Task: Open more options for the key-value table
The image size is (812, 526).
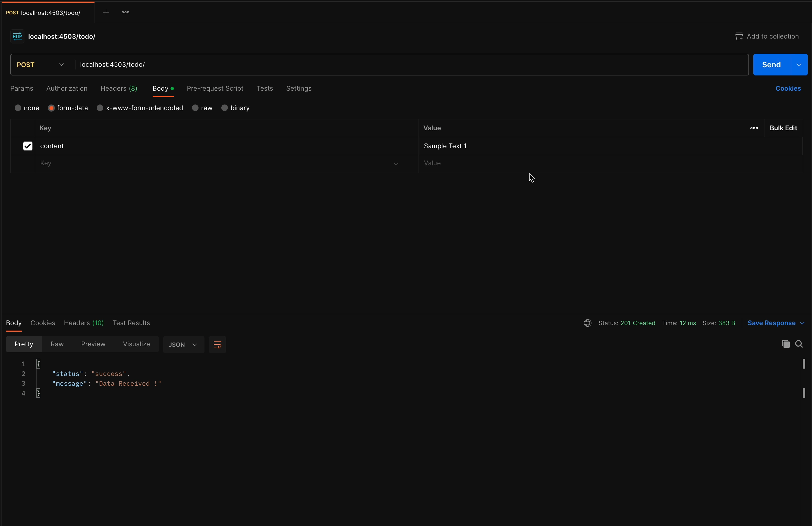Action: (754, 129)
